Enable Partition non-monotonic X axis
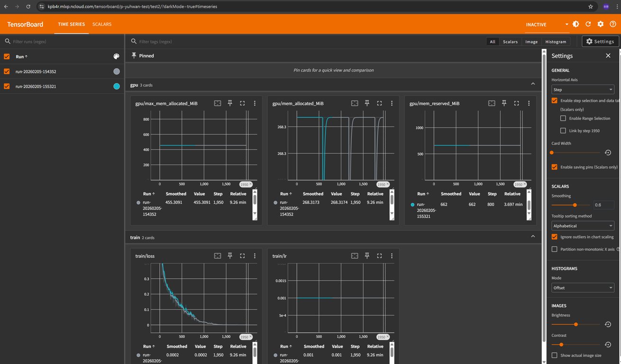 point(555,249)
